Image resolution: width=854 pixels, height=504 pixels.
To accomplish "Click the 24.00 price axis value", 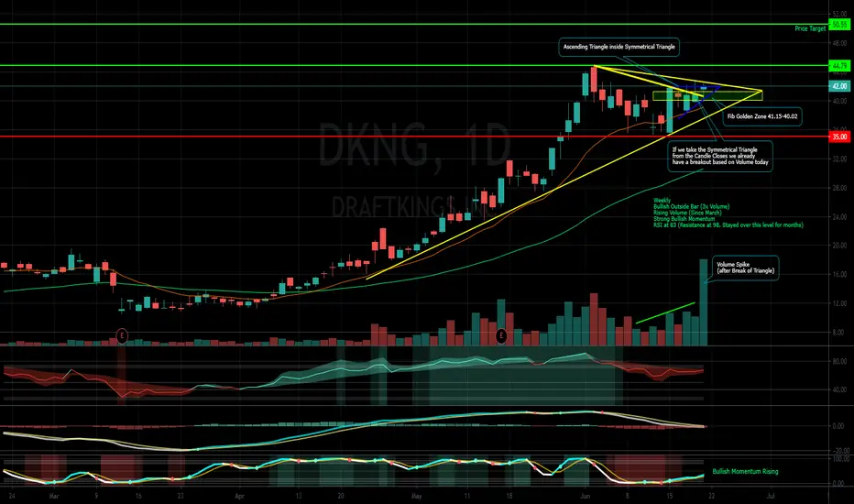I will [x=838, y=216].
